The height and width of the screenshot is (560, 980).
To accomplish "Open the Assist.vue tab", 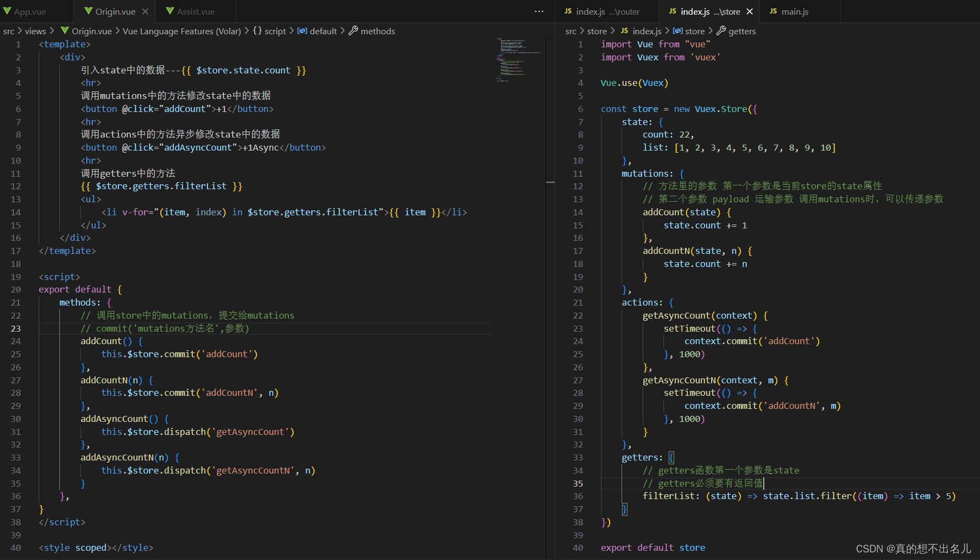I will pyautogui.click(x=196, y=11).
